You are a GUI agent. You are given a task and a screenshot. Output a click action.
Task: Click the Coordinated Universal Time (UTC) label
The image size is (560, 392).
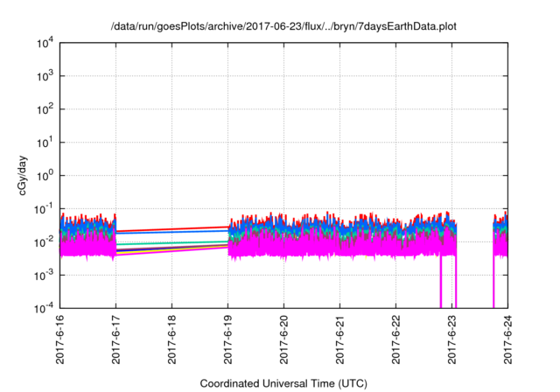(x=283, y=383)
